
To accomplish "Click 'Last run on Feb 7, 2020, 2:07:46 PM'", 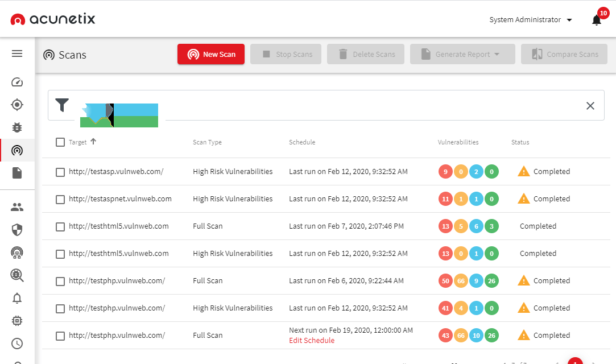I will coord(346,226).
